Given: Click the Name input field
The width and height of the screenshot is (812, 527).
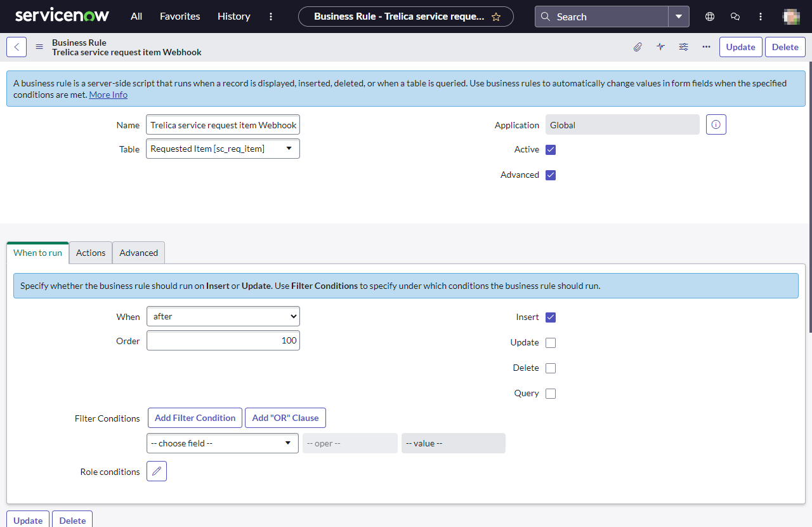Looking at the screenshot, I should 223,125.
